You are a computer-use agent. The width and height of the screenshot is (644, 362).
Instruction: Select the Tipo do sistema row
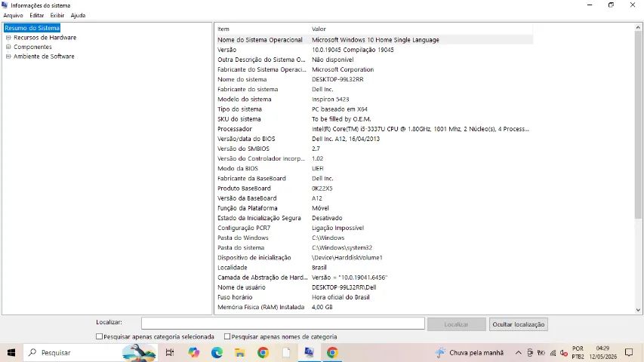tap(374, 109)
